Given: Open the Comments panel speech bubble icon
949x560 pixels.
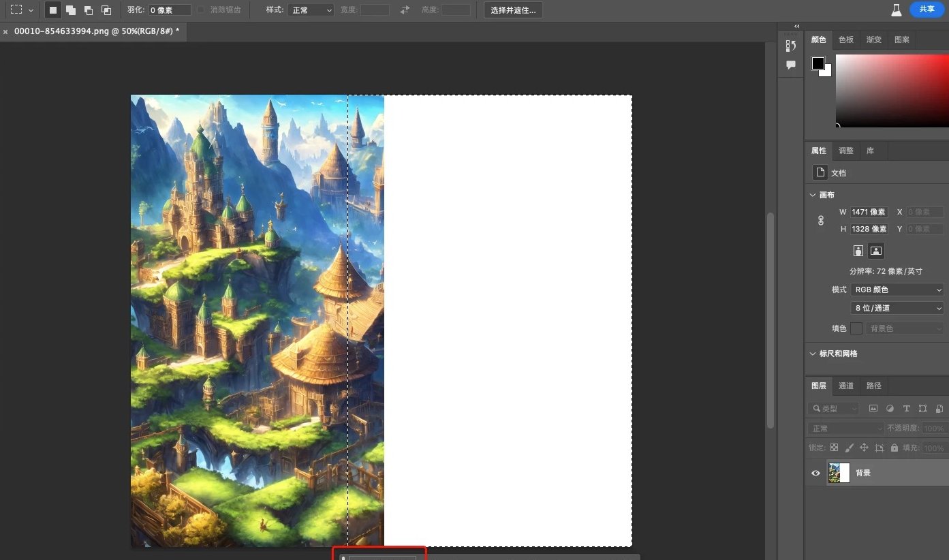Looking at the screenshot, I should (791, 65).
